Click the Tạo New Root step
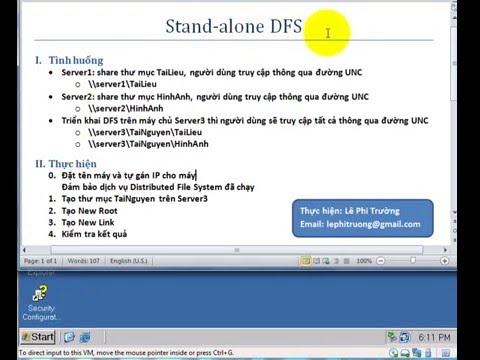480x360 pixels. pos(89,211)
